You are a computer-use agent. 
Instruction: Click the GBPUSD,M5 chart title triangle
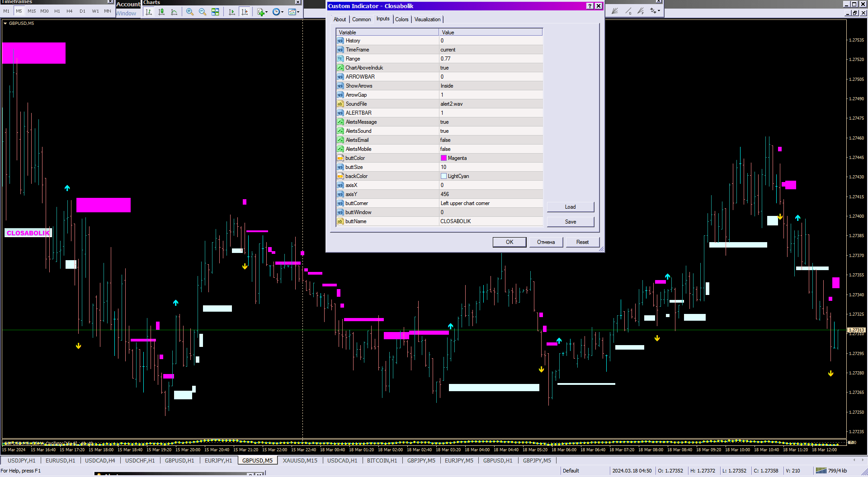(5, 23)
